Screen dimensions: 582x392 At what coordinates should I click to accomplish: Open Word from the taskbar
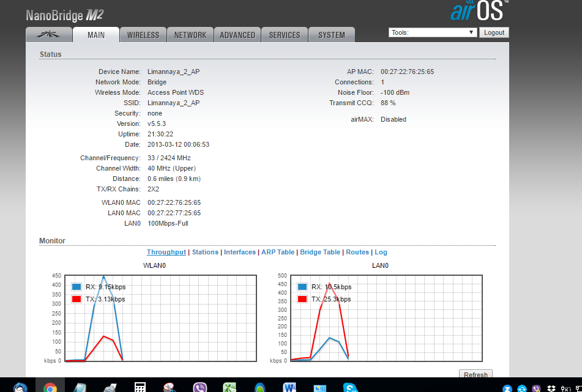289,387
